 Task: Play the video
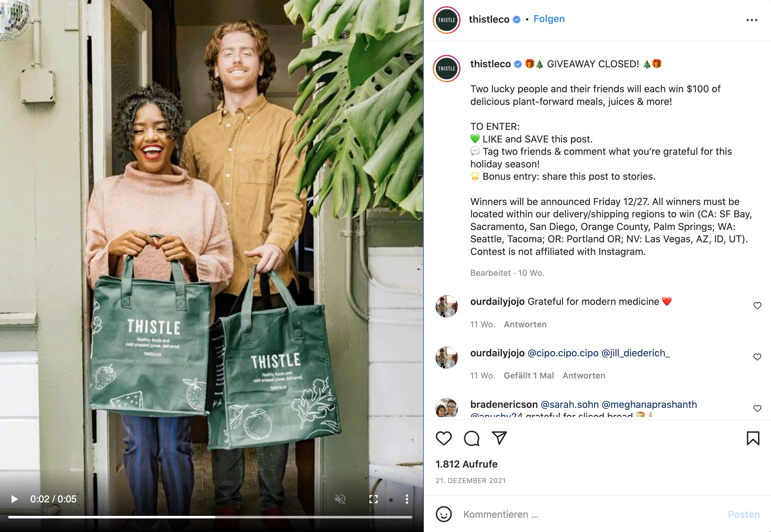14,499
